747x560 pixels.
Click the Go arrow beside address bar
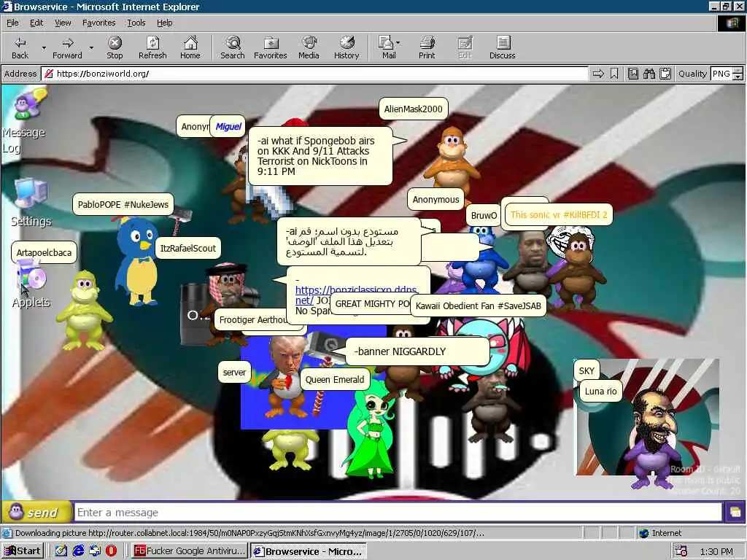click(x=598, y=74)
